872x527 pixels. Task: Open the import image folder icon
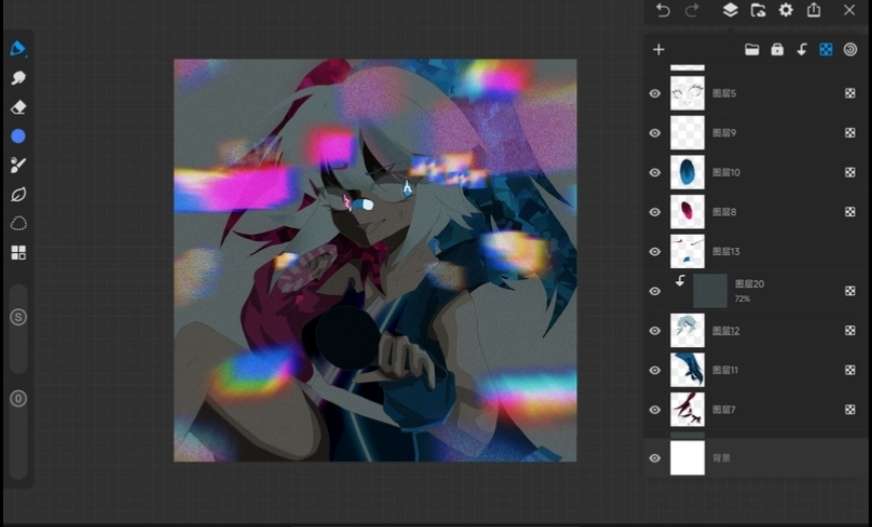758,10
